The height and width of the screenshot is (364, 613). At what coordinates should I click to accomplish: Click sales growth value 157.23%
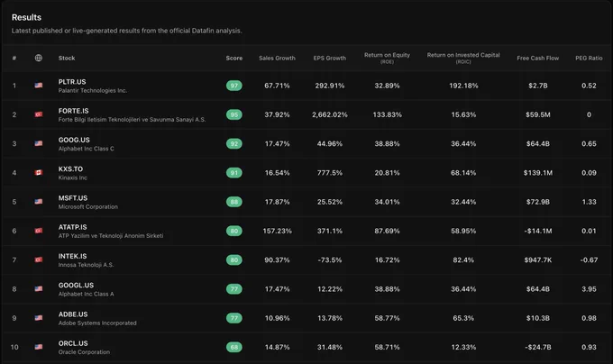point(277,231)
